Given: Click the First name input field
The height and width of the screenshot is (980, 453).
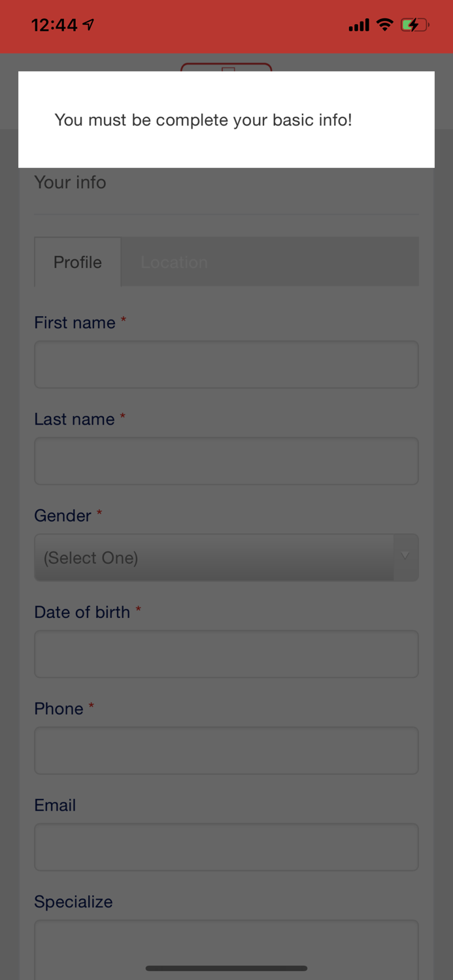Looking at the screenshot, I should [226, 364].
